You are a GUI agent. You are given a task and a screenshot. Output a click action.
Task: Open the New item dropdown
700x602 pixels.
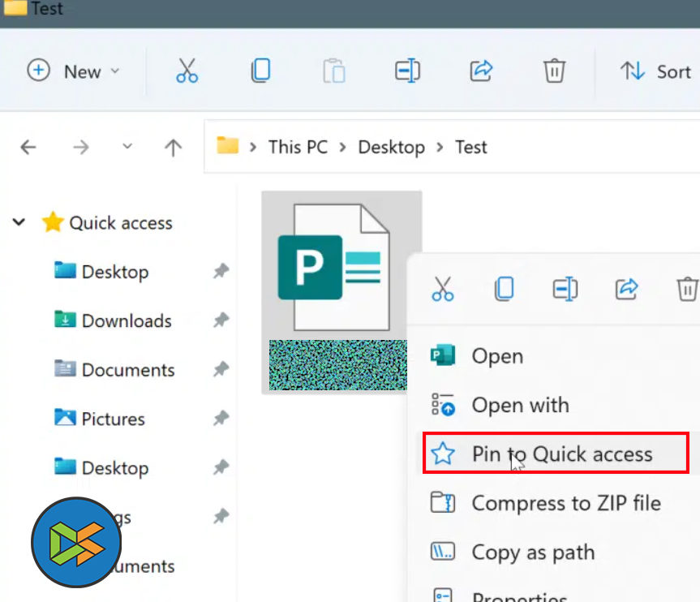[73, 71]
